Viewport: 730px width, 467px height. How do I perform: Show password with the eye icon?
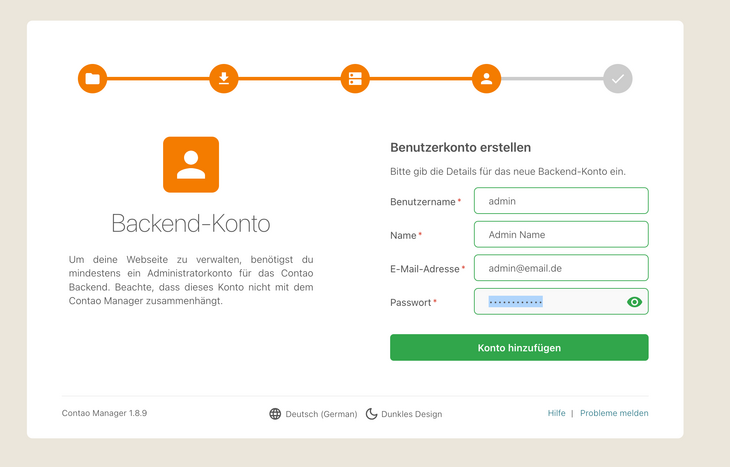tap(634, 302)
